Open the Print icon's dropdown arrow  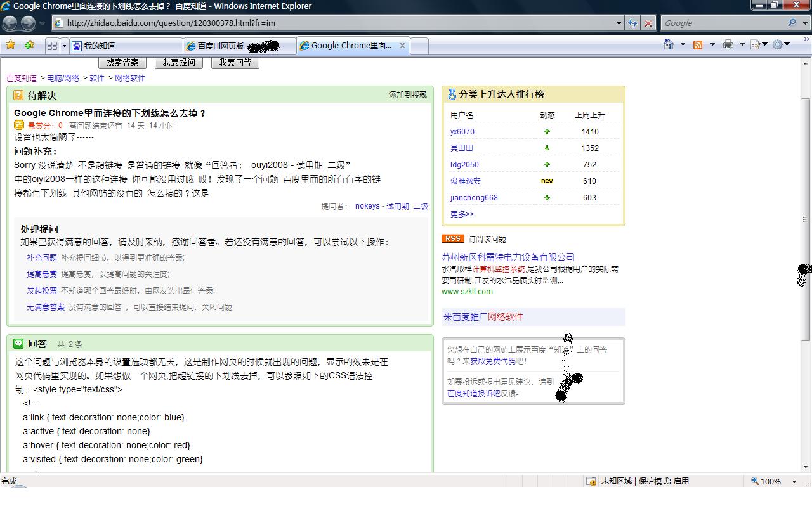742,45
